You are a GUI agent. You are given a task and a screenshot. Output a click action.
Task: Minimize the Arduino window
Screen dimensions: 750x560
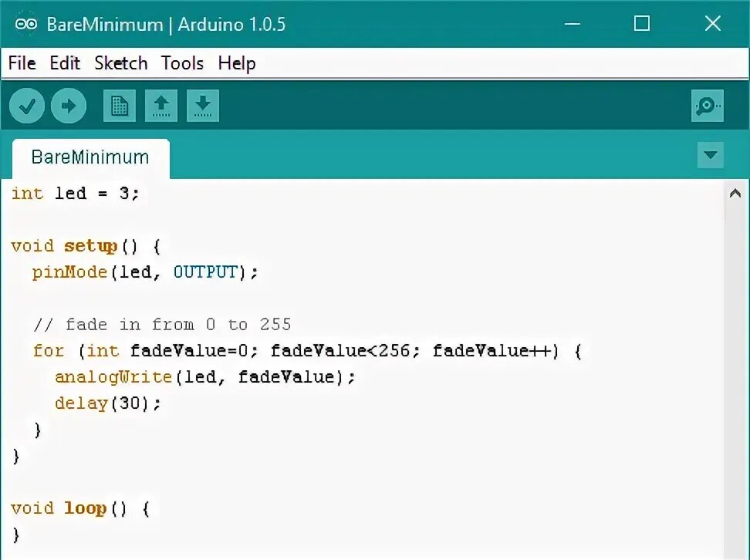573,23
